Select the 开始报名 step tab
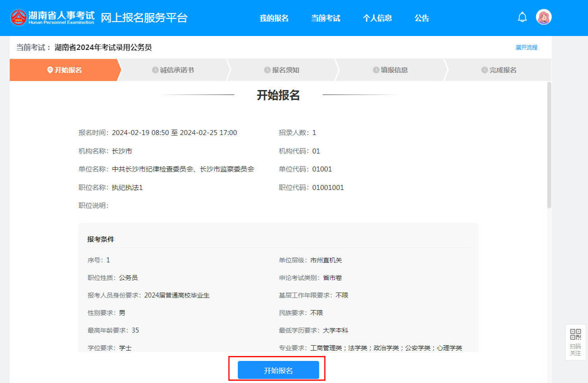This screenshot has height=383, width=588. (x=65, y=70)
